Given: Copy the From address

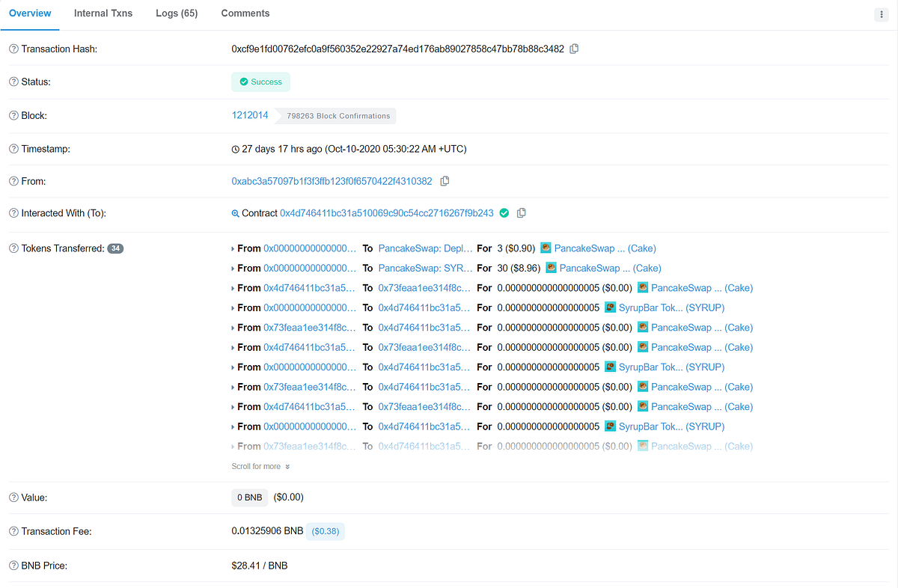Looking at the screenshot, I should [x=445, y=181].
